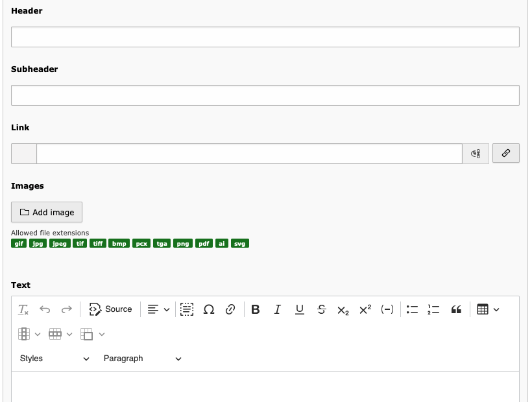Apply strikethrough formatting
This screenshot has height=402, width=532.
pyautogui.click(x=321, y=309)
